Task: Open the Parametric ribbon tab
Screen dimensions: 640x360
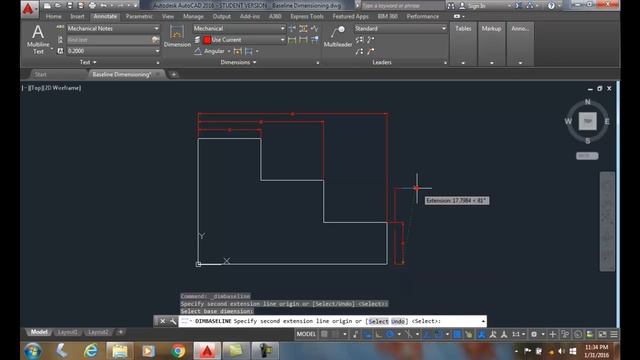Action: coord(139,16)
